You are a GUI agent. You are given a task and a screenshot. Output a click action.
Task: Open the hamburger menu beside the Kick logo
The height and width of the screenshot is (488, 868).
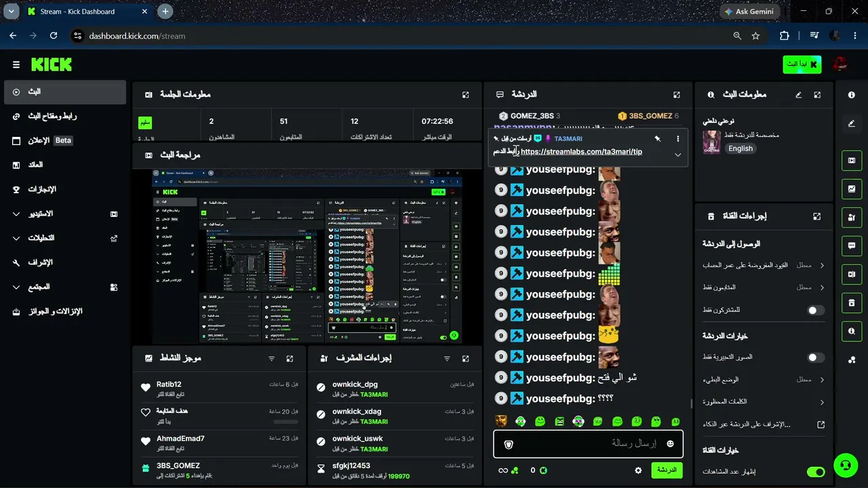(x=16, y=64)
